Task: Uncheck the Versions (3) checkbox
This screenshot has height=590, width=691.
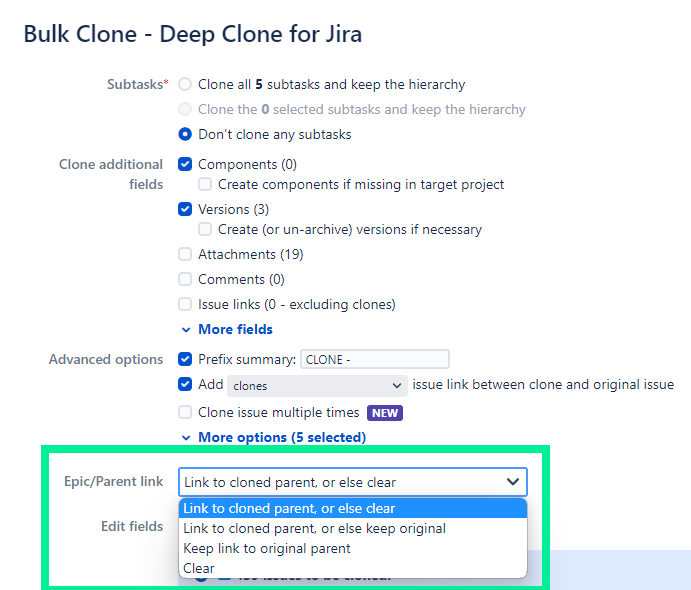Action: coord(185,209)
